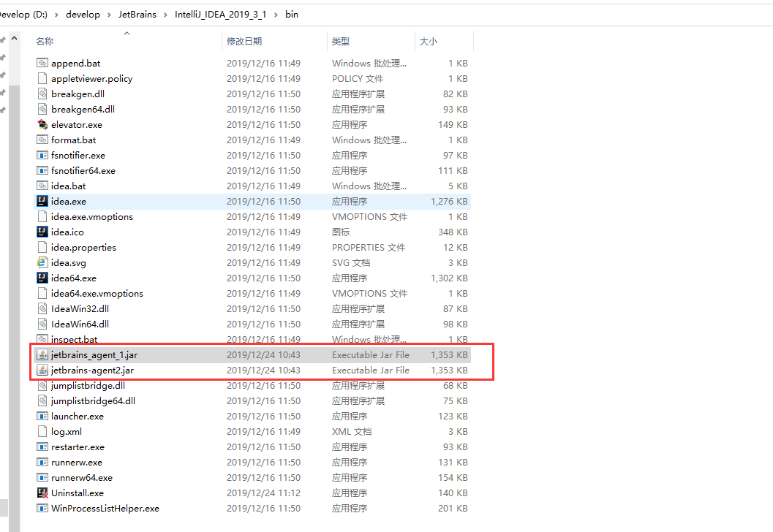This screenshot has width=773, height=532.
Task: Go to the develop folder breadcrumb
Action: (x=83, y=15)
